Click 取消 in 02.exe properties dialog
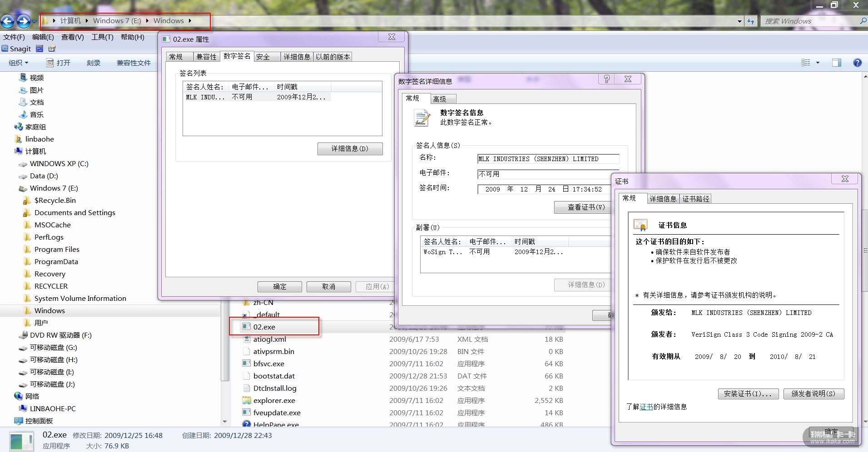 [328, 286]
